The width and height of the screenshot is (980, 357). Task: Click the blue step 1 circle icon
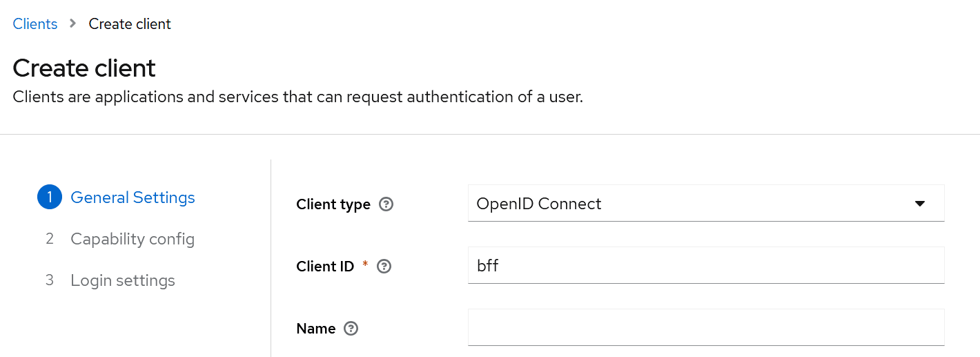[50, 197]
